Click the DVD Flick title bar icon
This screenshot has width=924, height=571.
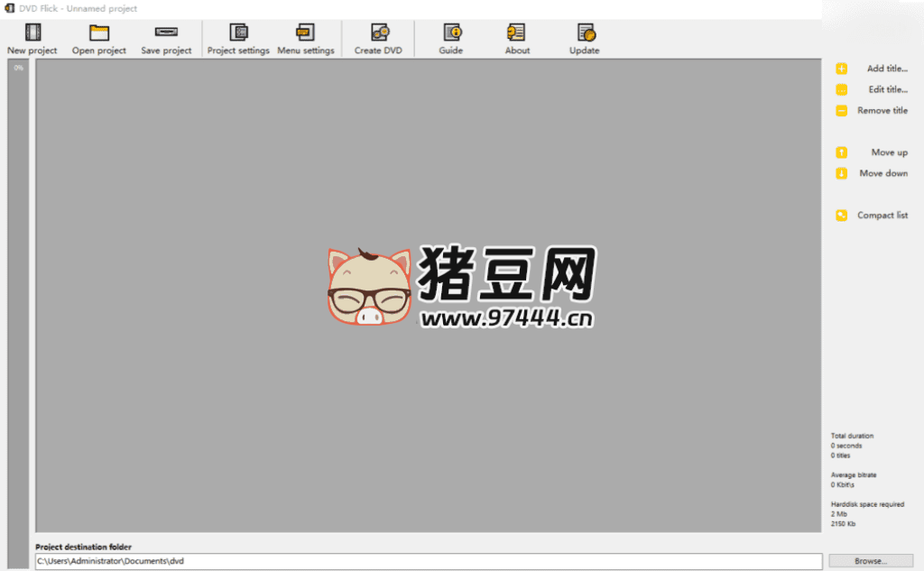(x=11, y=8)
